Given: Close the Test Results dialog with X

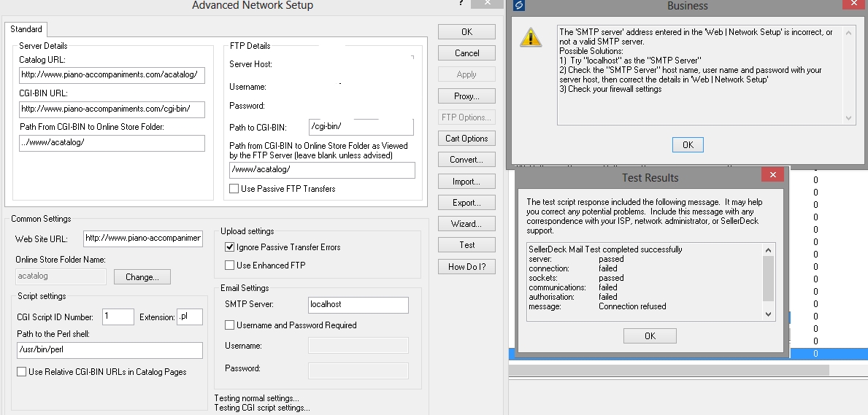Looking at the screenshot, I should (x=772, y=177).
